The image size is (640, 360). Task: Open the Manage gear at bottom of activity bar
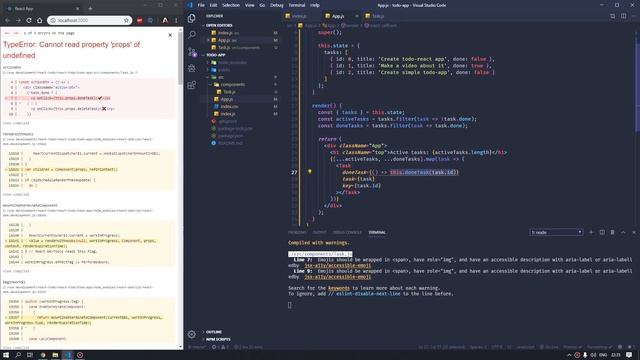(191, 334)
